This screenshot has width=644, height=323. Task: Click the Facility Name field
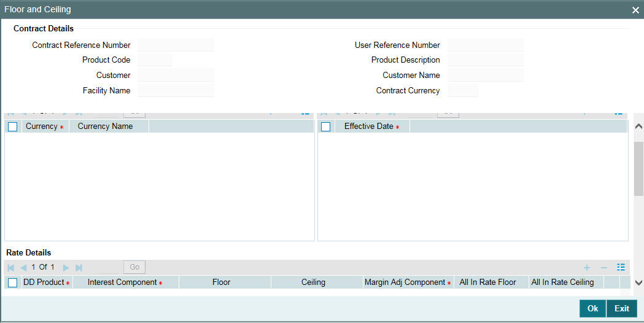click(176, 90)
